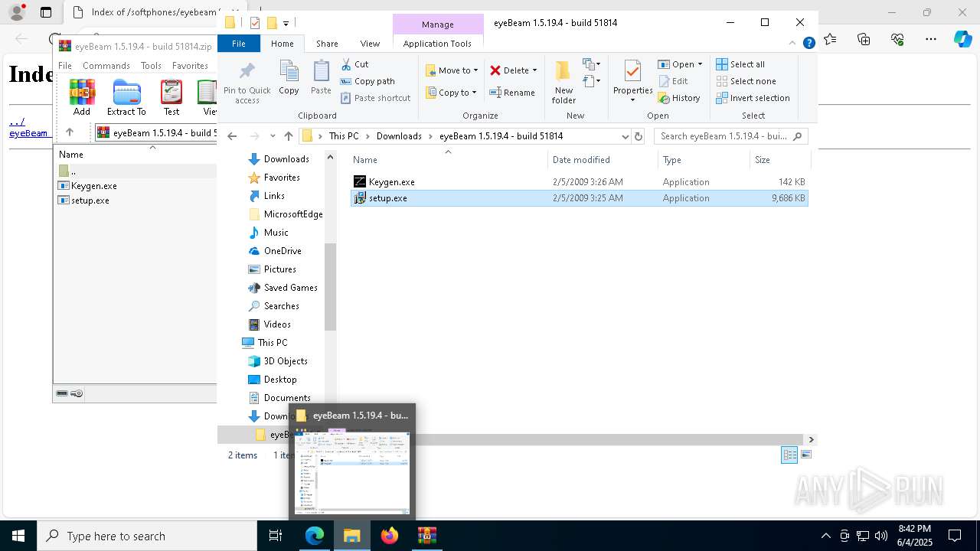Image resolution: width=980 pixels, height=551 pixels.
Task: Click Invert selection in ribbon
Action: tap(753, 98)
